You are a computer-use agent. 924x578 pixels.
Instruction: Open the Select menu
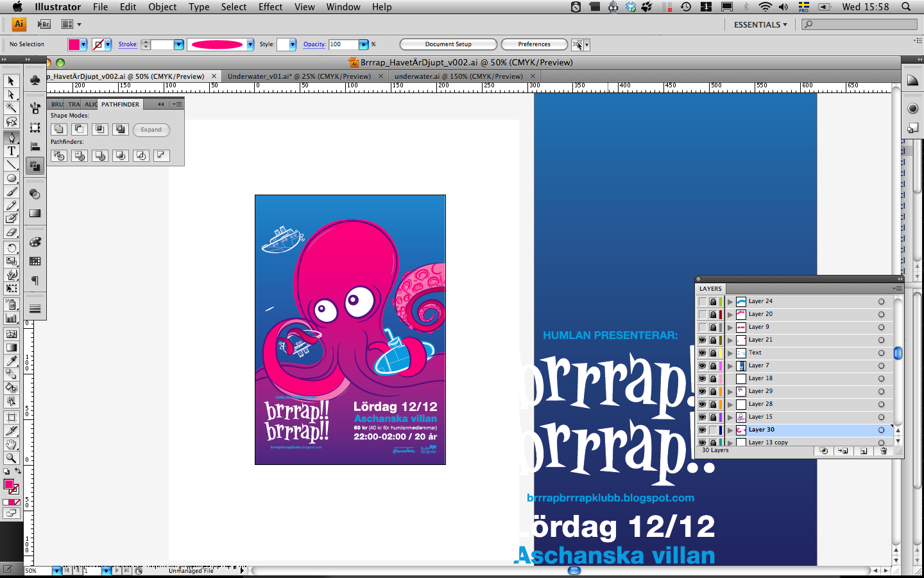[234, 7]
